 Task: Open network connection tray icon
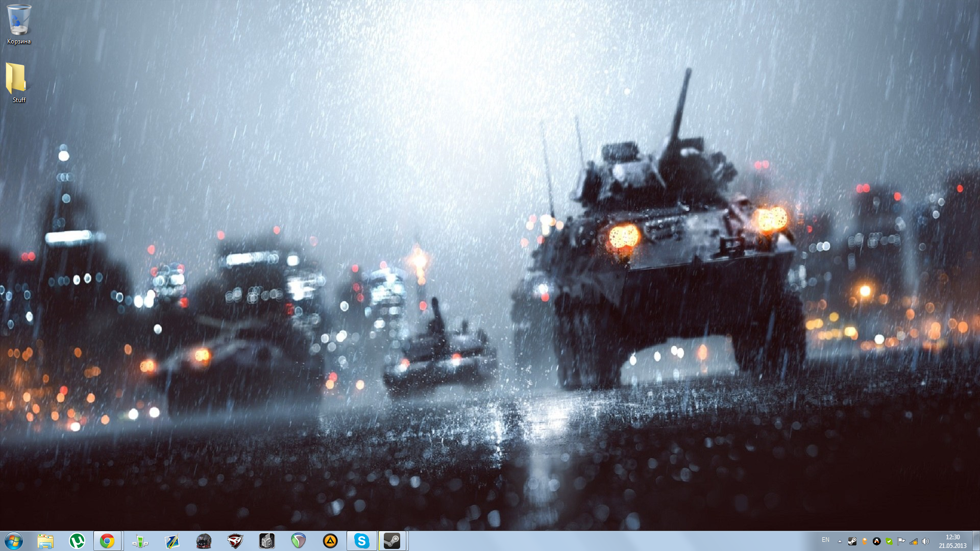913,541
